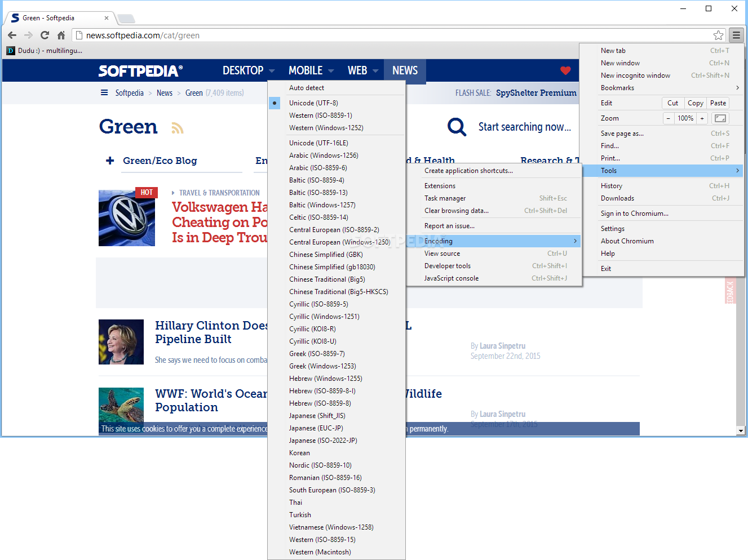The image size is (748, 560).
Task: Open a New tab from the menu
Action: coord(662,51)
